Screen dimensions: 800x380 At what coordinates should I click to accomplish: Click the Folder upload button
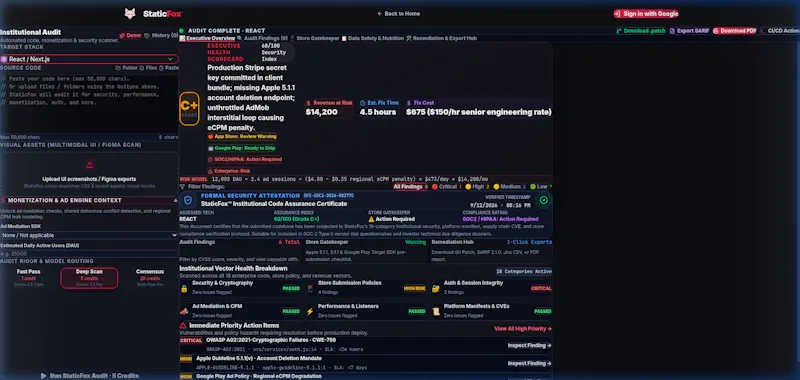pyautogui.click(x=127, y=68)
